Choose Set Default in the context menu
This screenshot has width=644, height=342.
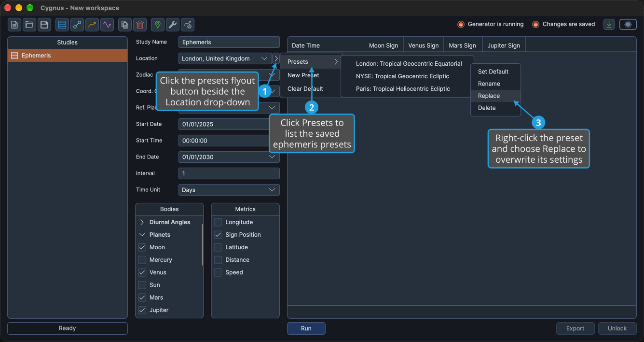click(x=495, y=71)
